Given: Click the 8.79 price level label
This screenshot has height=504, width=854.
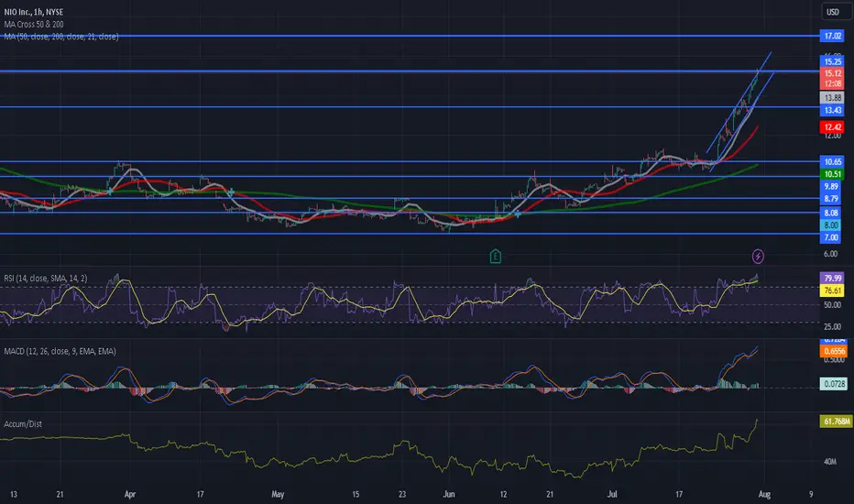Looking at the screenshot, I should point(831,199).
